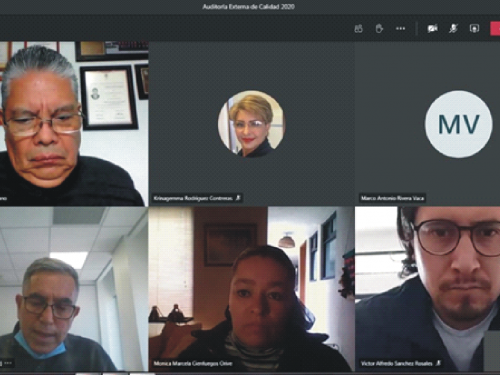Click the red Leave call button
This screenshot has height=375, width=500.
coord(495,29)
